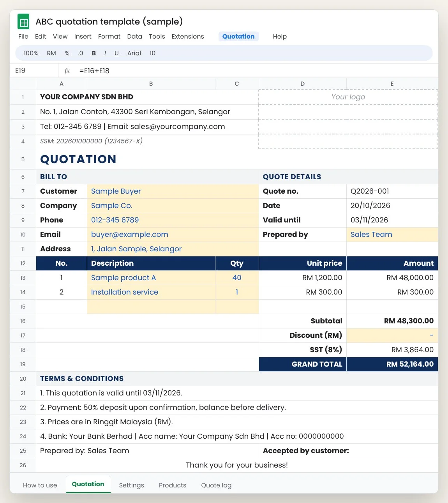Open the Format menu
This screenshot has height=503, width=448.
[x=109, y=36]
